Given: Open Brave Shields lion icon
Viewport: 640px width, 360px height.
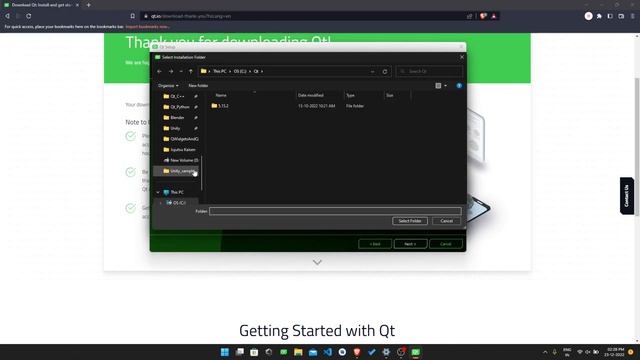Looking at the screenshot, I should pyautogui.click(x=483, y=16).
